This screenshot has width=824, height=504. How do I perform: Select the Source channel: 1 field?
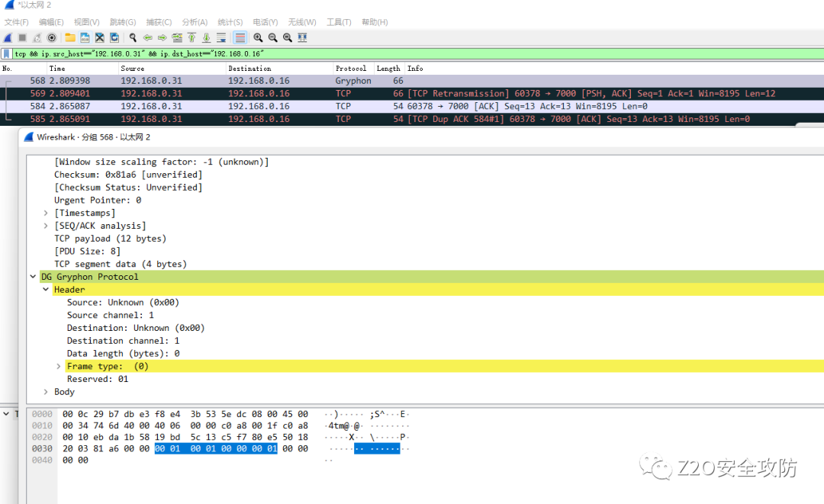pos(111,315)
